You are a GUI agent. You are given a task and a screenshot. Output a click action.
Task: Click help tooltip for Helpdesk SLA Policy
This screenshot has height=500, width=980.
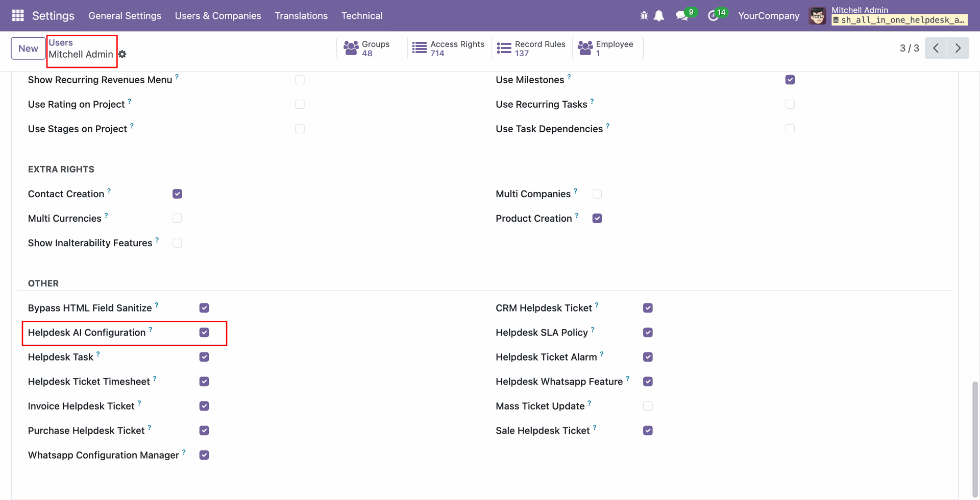click(x=593, y=329)
